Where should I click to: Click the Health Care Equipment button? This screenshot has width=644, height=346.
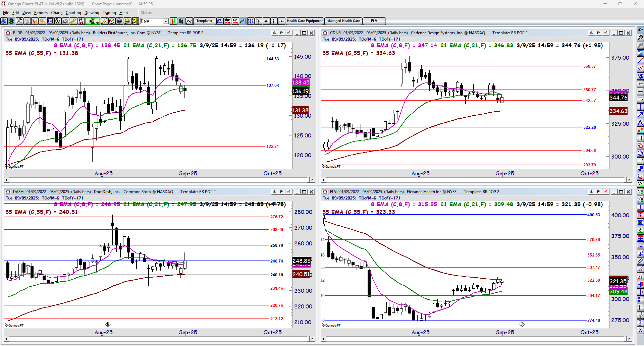pyautogui.click(x=305, y=21)
